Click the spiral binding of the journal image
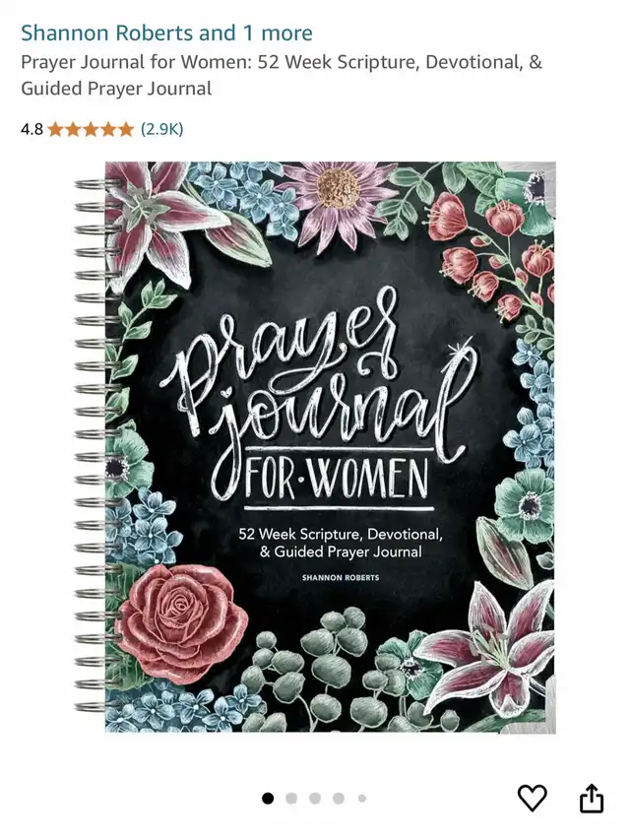The height and width of the screenshot is (840, 630). pos(95,447)
